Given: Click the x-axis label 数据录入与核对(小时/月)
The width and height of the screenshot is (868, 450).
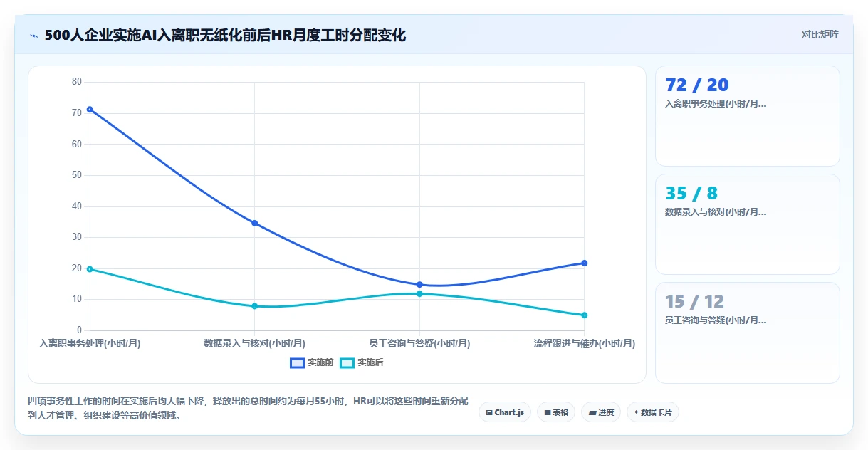Looking at the screenshot, I should (254, 343).
